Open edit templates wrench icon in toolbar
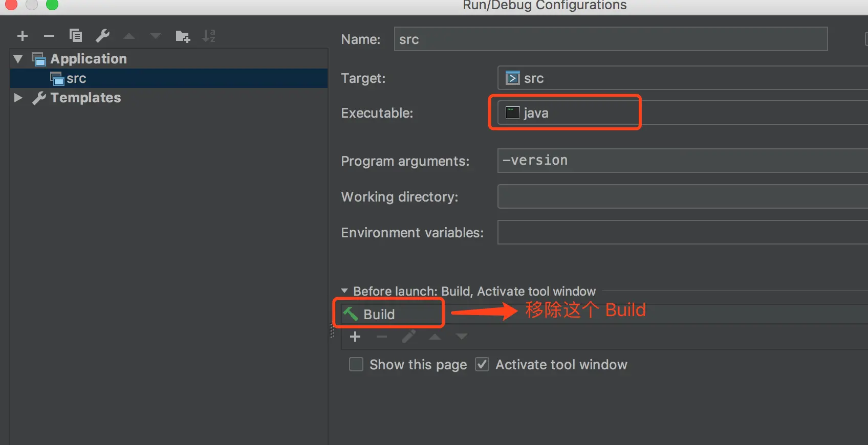 click(x=102, y=36)
